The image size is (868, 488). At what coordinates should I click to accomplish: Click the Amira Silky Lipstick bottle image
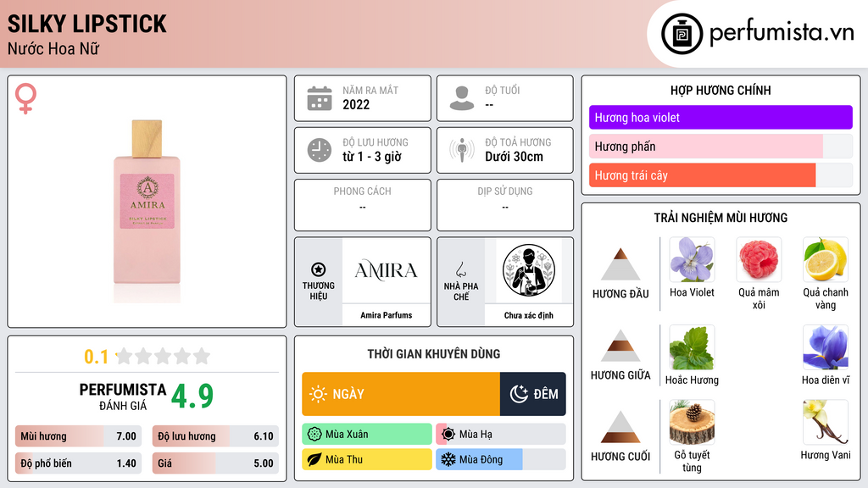tap(147, 210)
